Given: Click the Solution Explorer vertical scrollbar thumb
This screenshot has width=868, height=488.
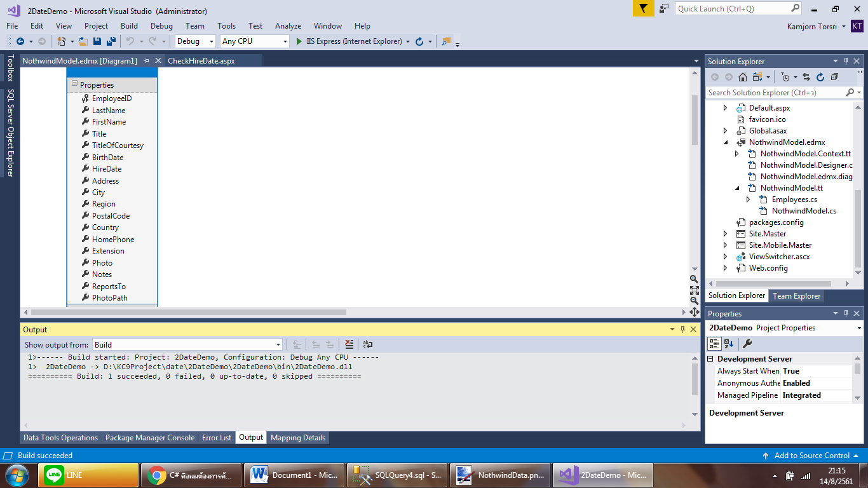Looking at the screenshot, I should [x=857, y=229].
